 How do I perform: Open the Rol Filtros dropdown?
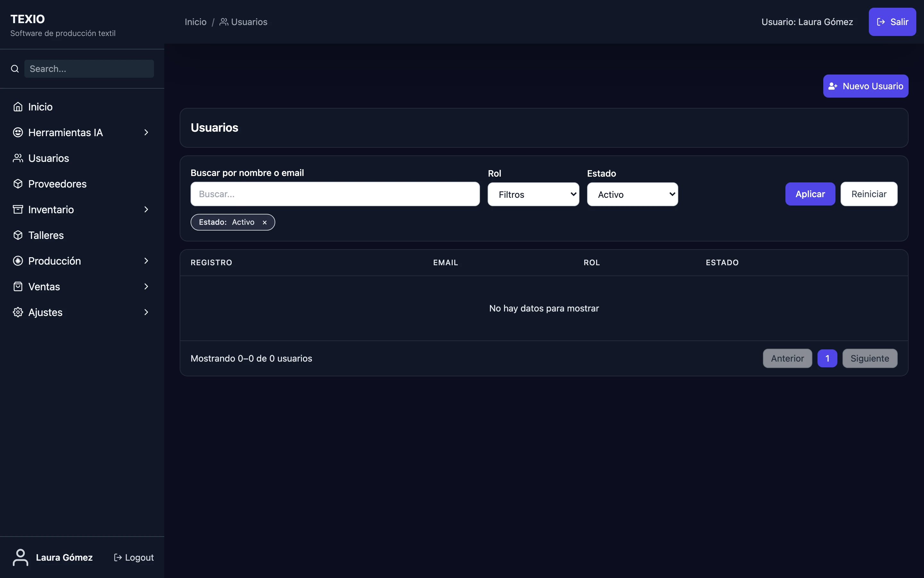534,194
